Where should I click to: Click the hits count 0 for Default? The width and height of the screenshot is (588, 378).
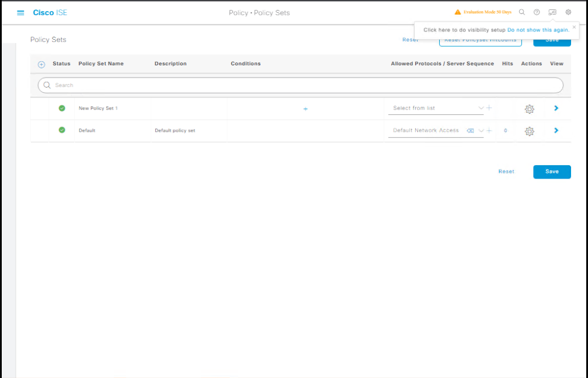click(x=506, y=130)
